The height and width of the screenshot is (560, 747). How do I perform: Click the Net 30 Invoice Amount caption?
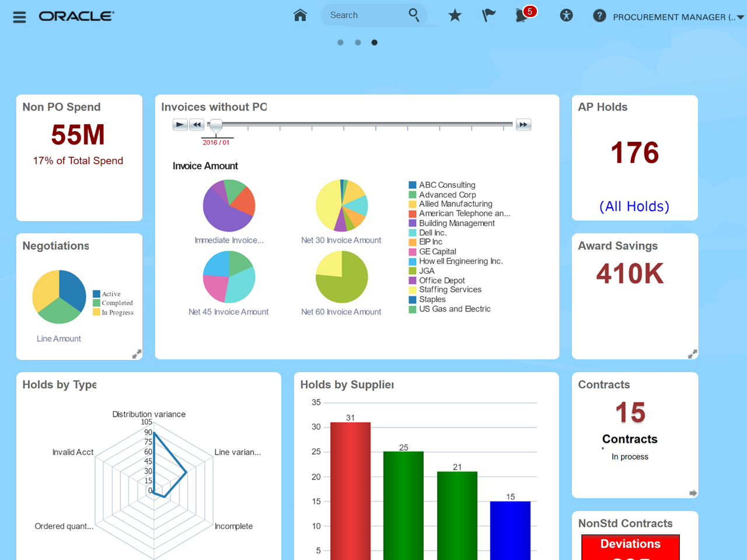[x=341, y=240]
